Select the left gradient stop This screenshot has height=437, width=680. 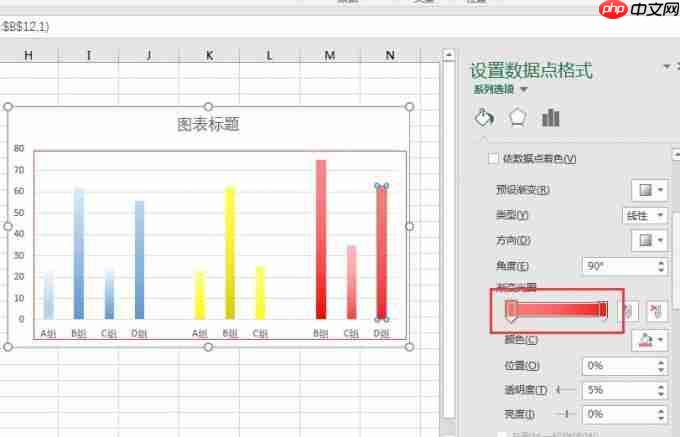pos(511,311)
